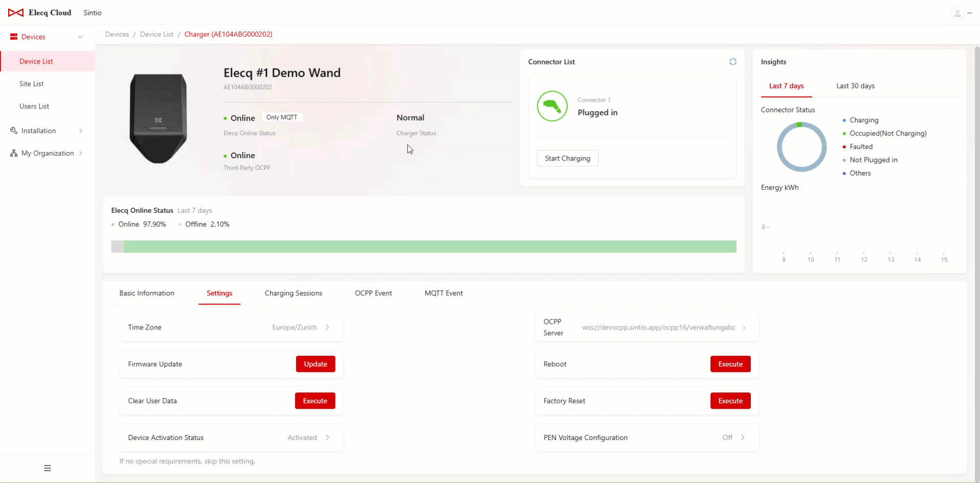The image size is (980, 483).
Task: Click the Devices sidebar icon
Action: 14,37
